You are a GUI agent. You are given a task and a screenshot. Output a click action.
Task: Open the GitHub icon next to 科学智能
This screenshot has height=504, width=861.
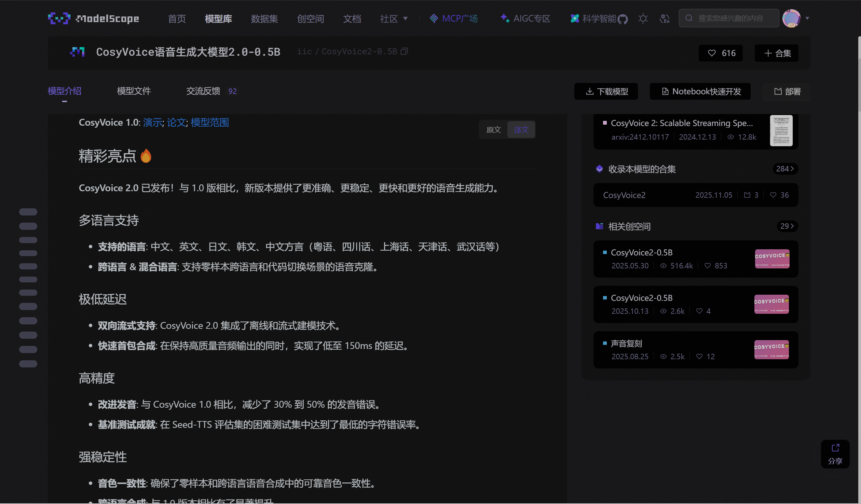coord(623,19)
